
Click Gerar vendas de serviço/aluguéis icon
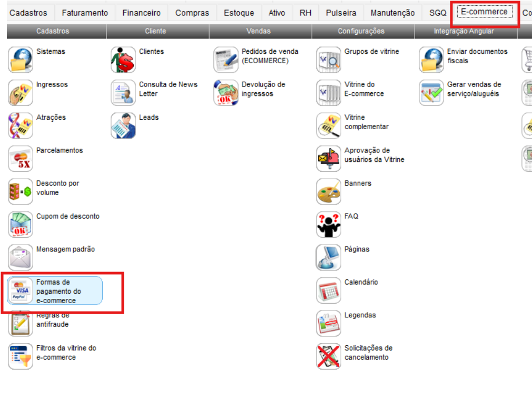pyautogui.click(x=431, y=93)
